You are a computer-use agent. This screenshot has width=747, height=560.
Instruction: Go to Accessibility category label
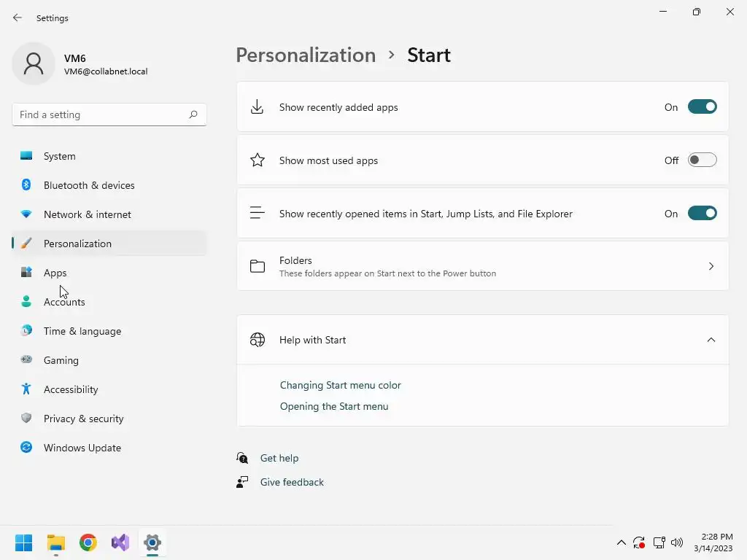(x=71, y=389)
